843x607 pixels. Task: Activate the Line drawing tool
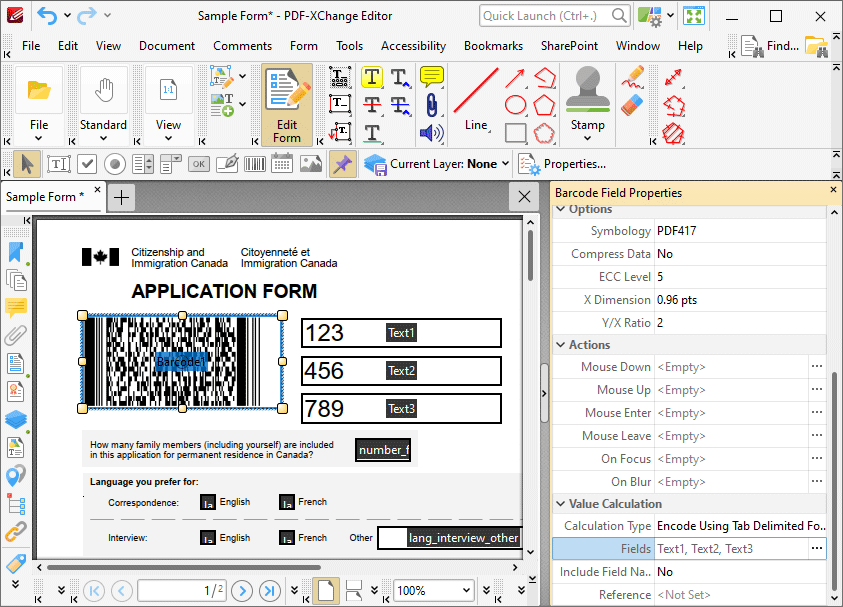click(476, 100)
